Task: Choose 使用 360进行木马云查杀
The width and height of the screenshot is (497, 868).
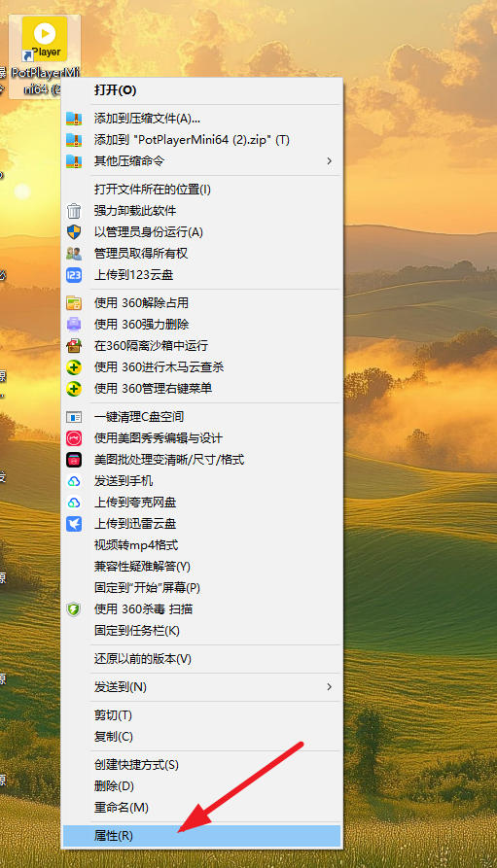Action: (201, 367)
